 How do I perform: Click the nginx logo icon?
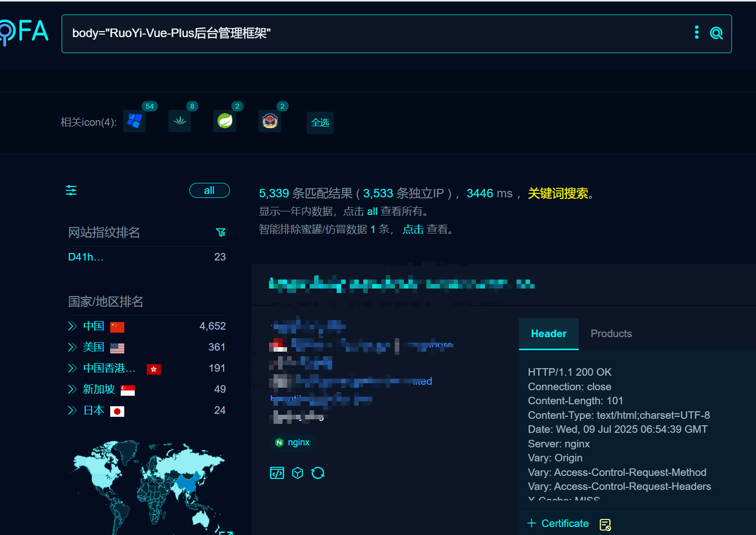click(279, 443)
